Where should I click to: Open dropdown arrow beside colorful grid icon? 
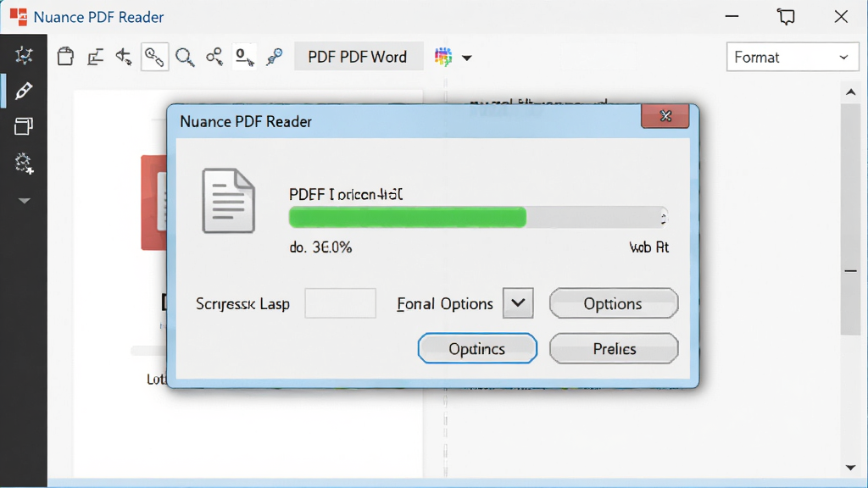(x=467, y=58)
